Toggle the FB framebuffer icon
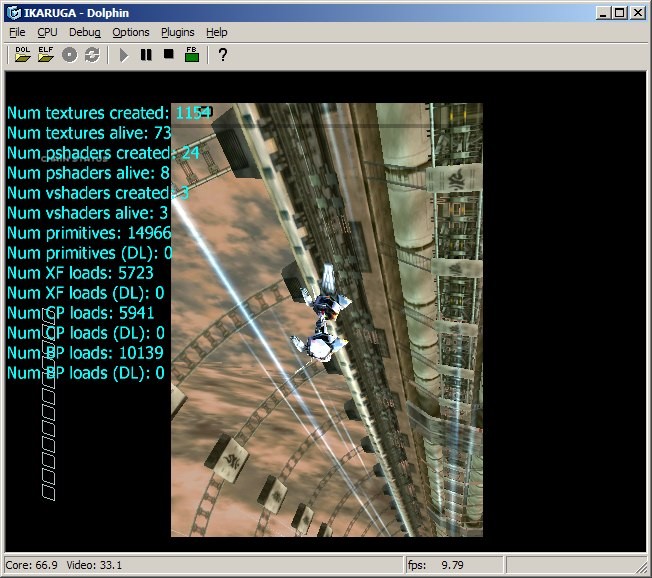 tap(192, 54)
